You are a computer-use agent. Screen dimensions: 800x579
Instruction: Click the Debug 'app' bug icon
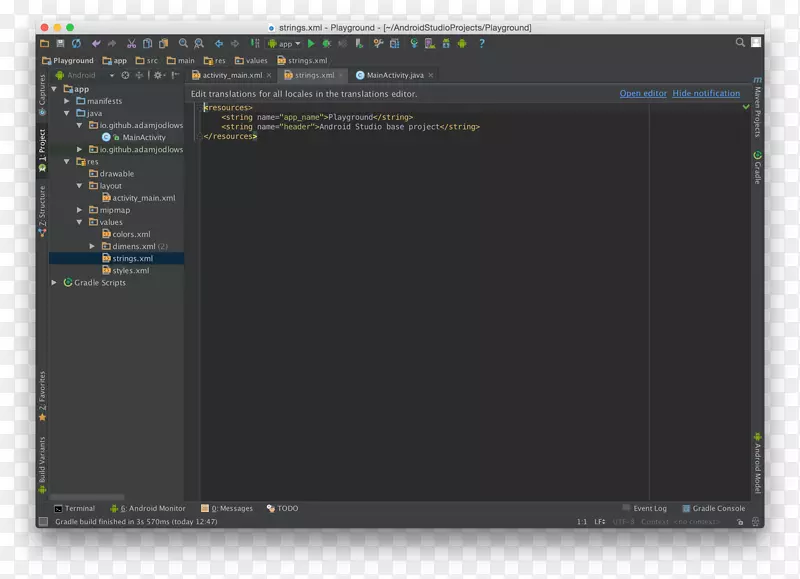pyautogui.click(x=324, y=44)
